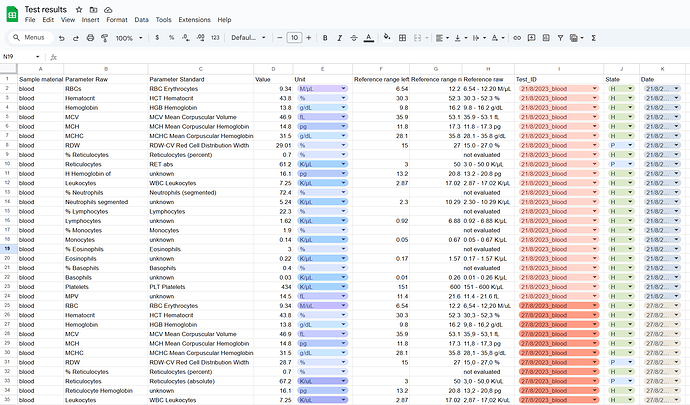Open the File menu
This screenshot has width=690, height=405.
pos(30,20)
